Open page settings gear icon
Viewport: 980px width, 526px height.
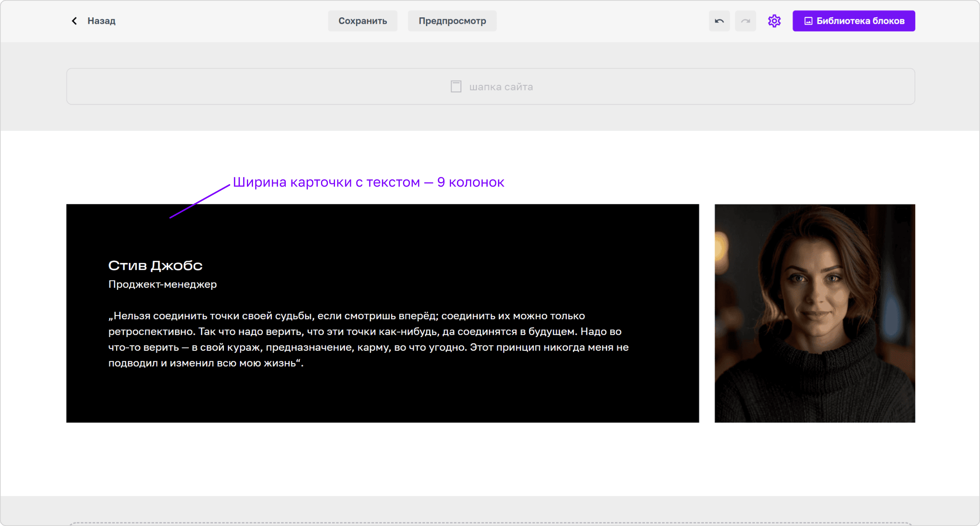tap(774, 21)
